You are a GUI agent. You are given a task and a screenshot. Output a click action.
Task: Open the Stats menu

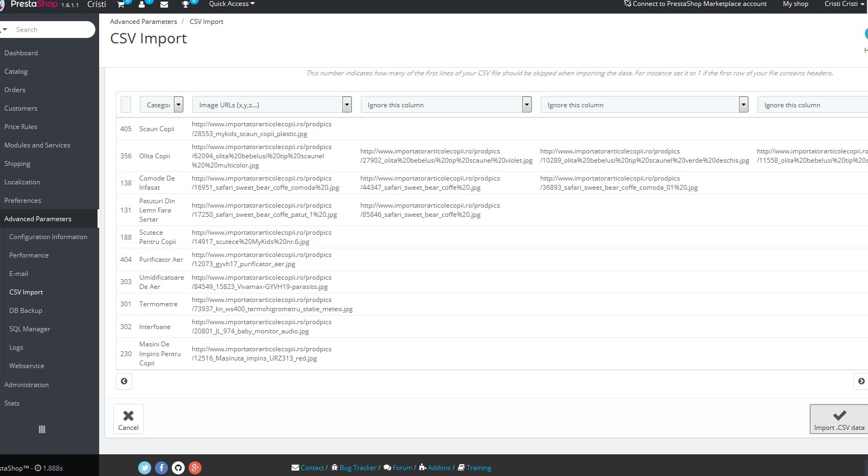[12, 403]
